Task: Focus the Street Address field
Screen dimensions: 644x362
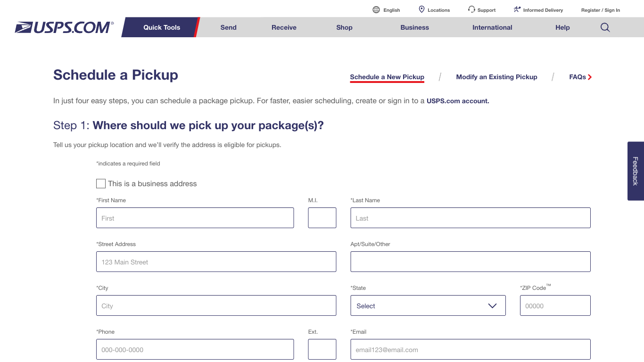Action: click(216, 262)
